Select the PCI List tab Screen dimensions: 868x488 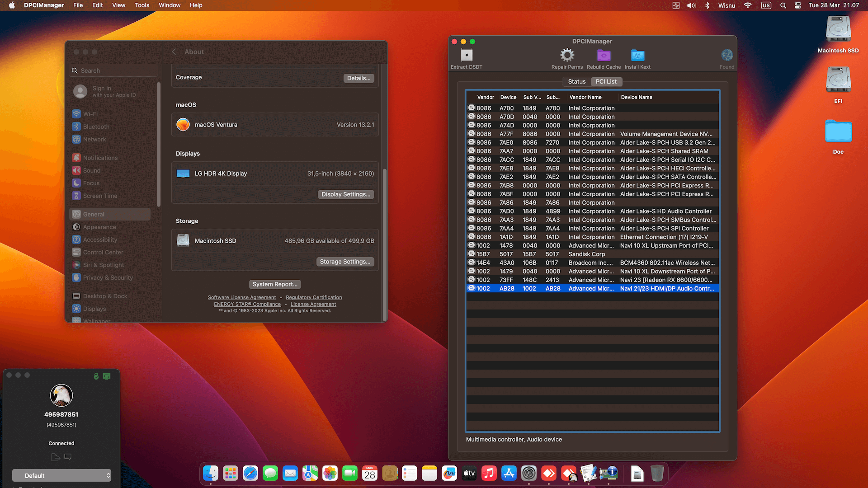606,82
